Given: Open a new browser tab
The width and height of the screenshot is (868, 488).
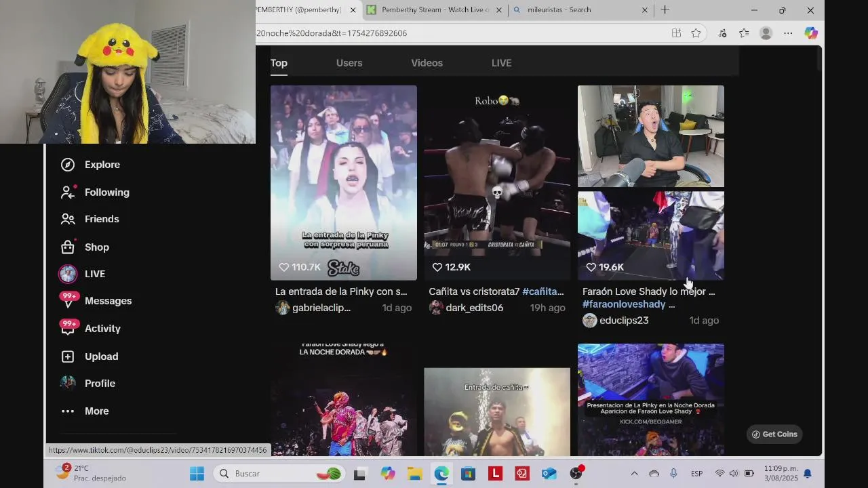Looking at the screenshot, I should pyautogui.click(x=665, y=10).
